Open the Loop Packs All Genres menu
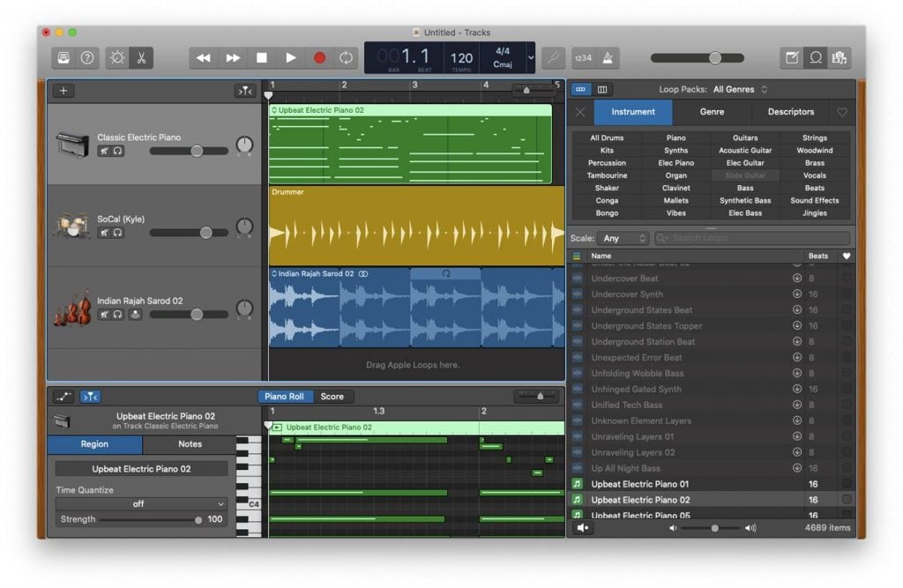Image resolution: width=903 pixels, height=588 pixels. coord(740,89)
